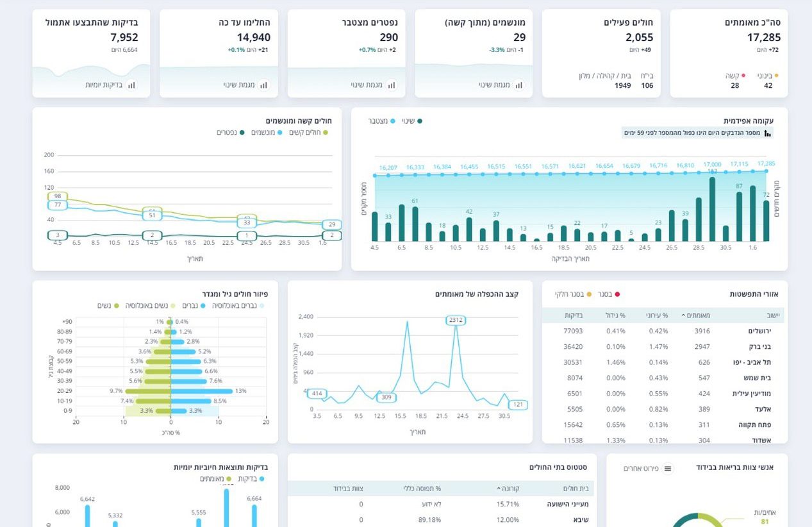Toggle the נשים באוכלוסיה legend entry
This screenshot has height=527, width=812.
pyautogui.click(x=149, y=306)
